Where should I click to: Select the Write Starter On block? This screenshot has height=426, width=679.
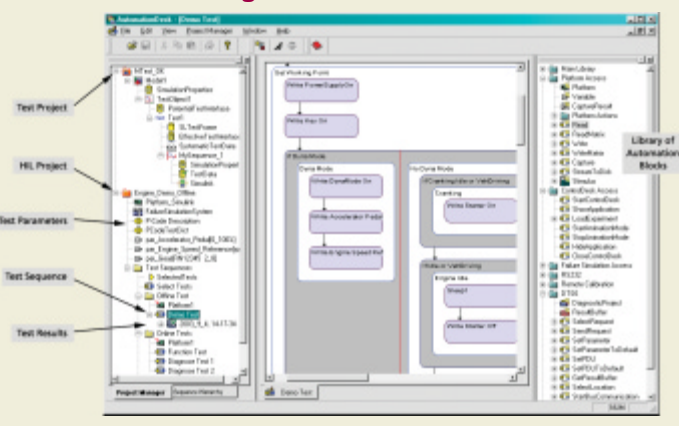point(481,211)
